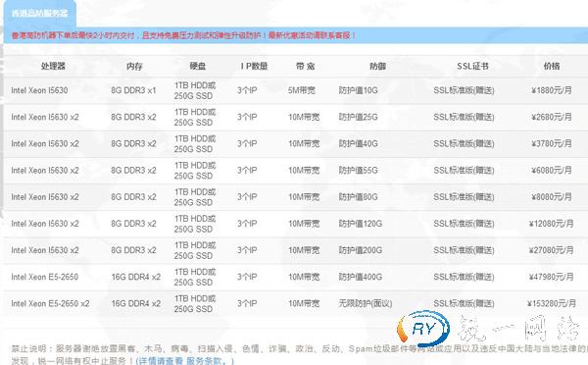The width and height of the screenshot is (588, 365).
Task: Select the ¥3780元/月 price cell
Action: point(552,143)
